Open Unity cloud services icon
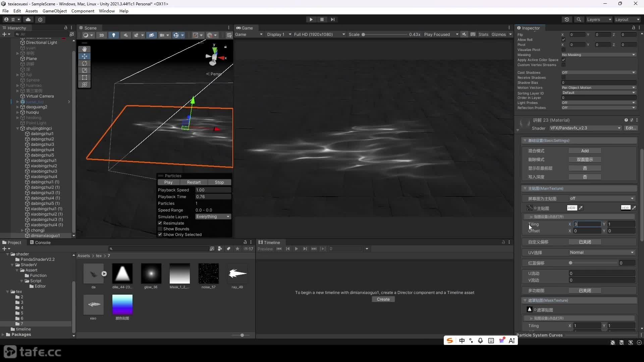Screen dimensions: 644x362 click(28, 19)
